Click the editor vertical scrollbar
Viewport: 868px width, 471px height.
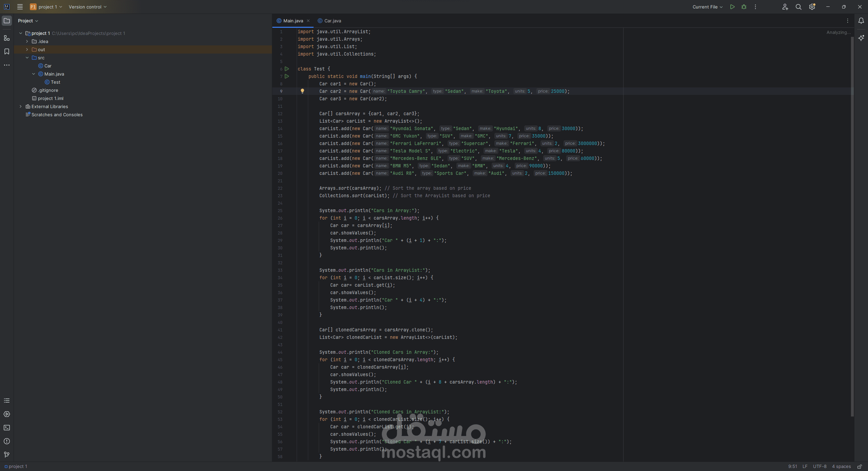click(x=852, y=226)
